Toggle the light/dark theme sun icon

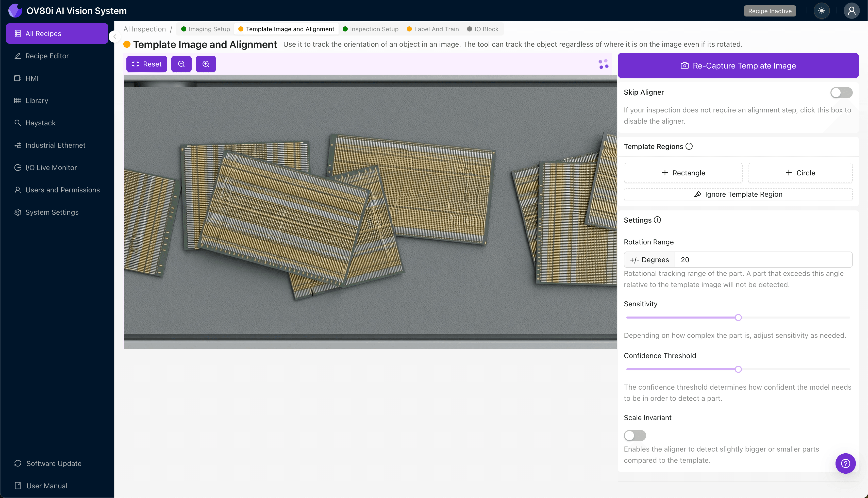pos(822,11)
